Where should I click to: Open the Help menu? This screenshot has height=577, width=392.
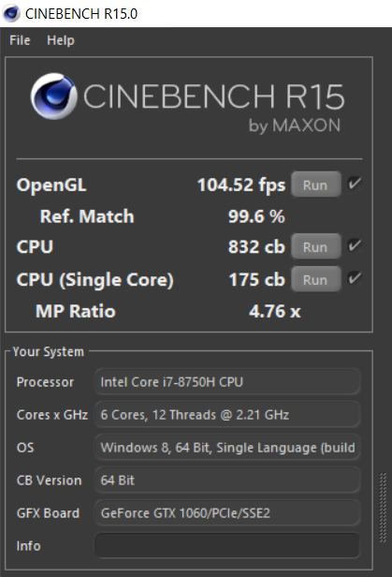click(x=61, y=40)
